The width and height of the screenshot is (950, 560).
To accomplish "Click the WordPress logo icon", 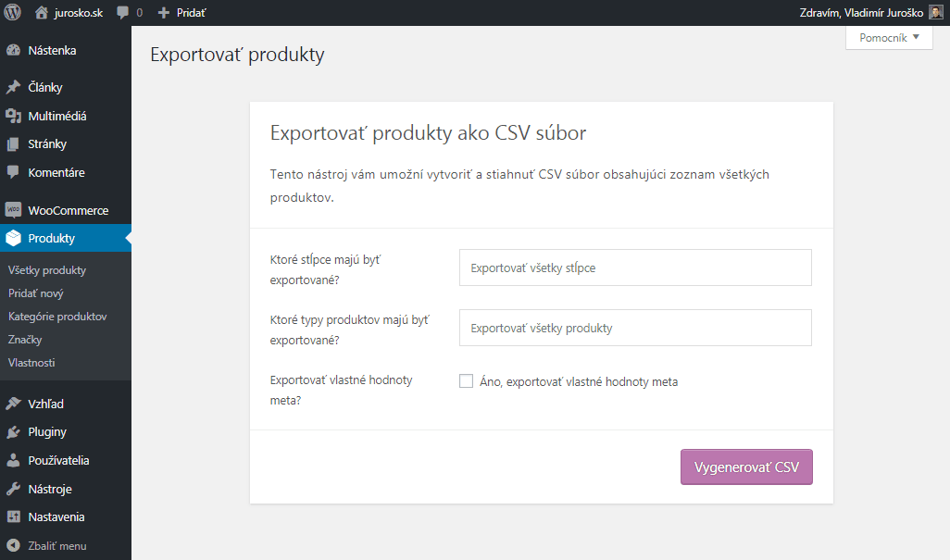I will (13, 13).
